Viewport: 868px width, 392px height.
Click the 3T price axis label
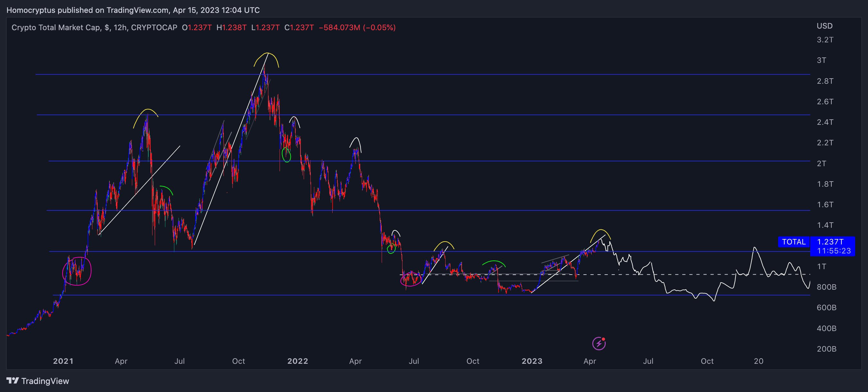(x=821, y=60)
